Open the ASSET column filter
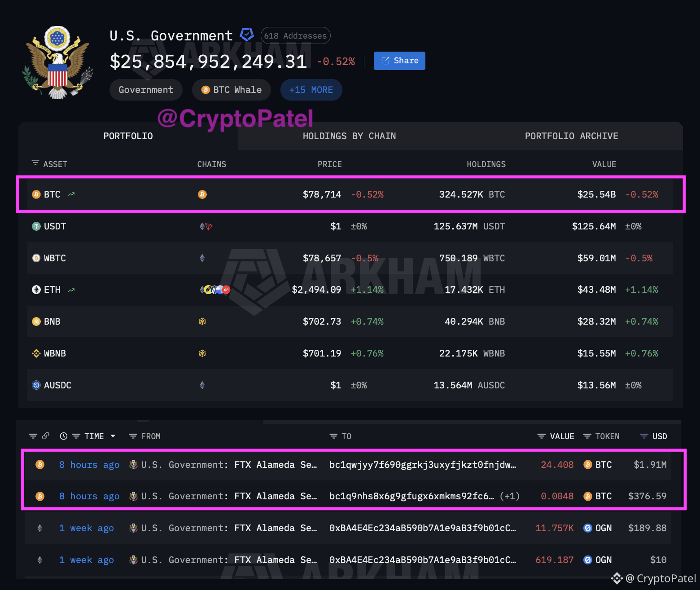Image resolution: width=700 pixels, height=590 pixels. (x=35, y=163)
